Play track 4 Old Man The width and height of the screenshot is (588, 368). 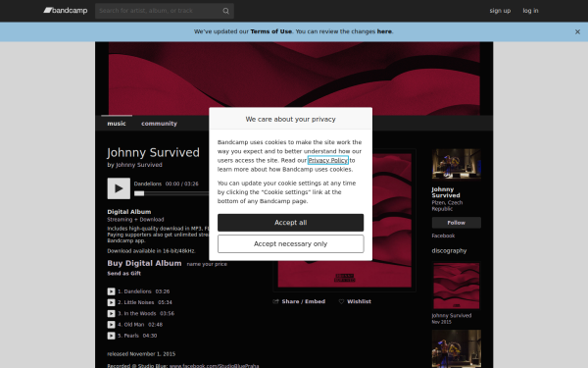111,325
